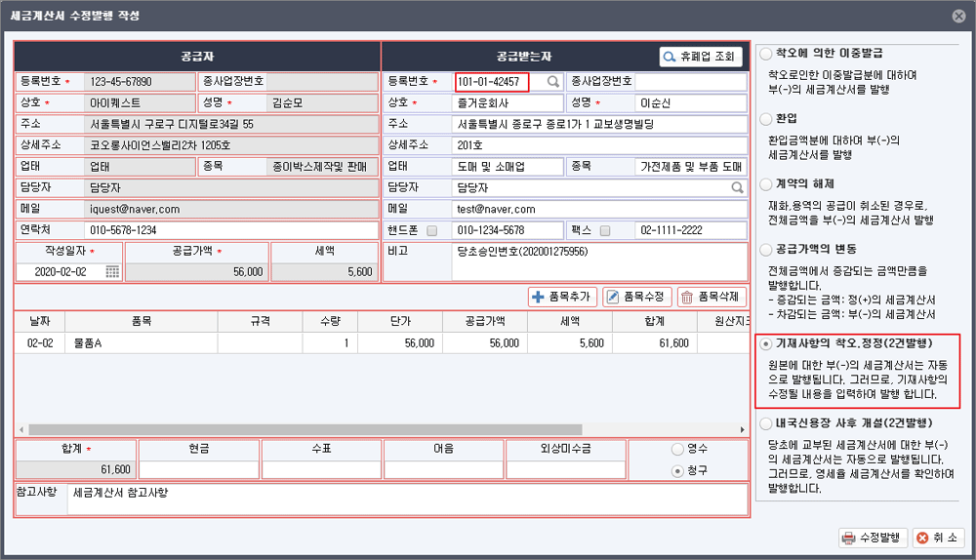Click recipient 업태 field 도매 및 소매업
This screenshot has height=560, width=976.
(x=508, y=167)
